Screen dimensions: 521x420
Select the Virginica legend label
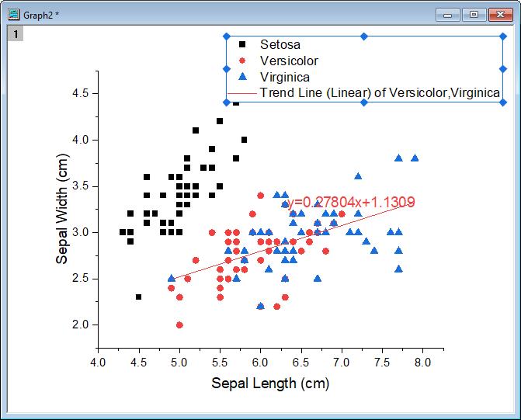pyautogui.click(x=285, y=77)
